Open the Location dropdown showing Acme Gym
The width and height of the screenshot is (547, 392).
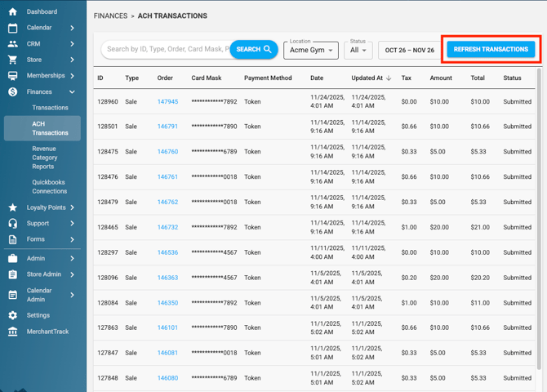[x=310, y=50]
